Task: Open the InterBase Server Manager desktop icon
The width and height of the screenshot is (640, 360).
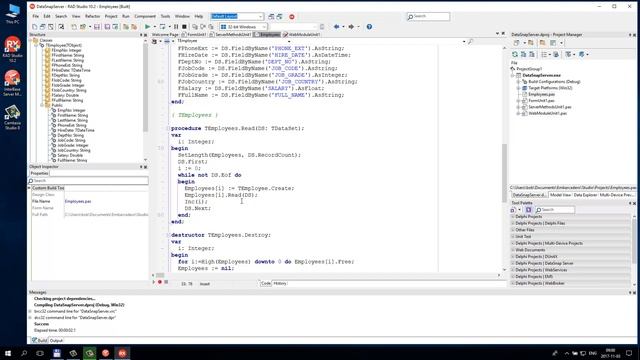Action: coord(12,83)
